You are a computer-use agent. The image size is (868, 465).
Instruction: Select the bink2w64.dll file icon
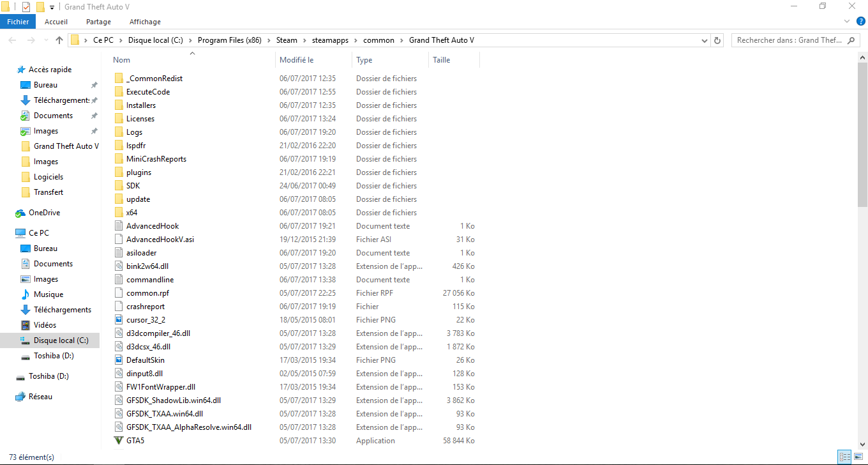[x=118, y=266]
